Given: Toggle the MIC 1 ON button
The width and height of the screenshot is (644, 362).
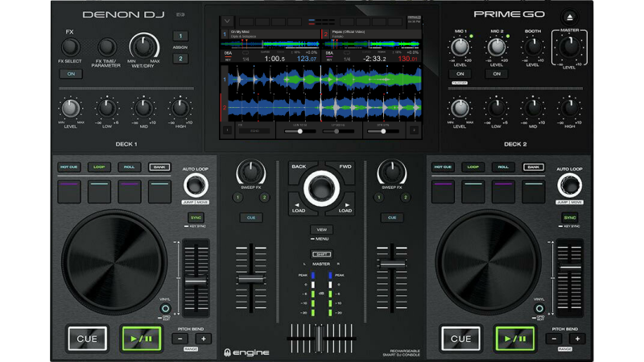Looking at the screenshot, I should [460, 73].
